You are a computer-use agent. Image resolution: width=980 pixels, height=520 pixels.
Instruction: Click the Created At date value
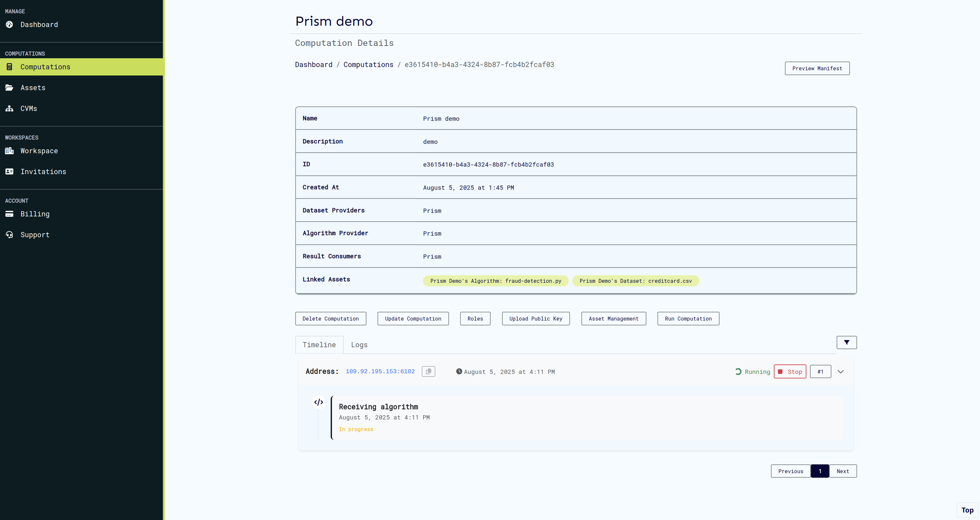[469, 188]
